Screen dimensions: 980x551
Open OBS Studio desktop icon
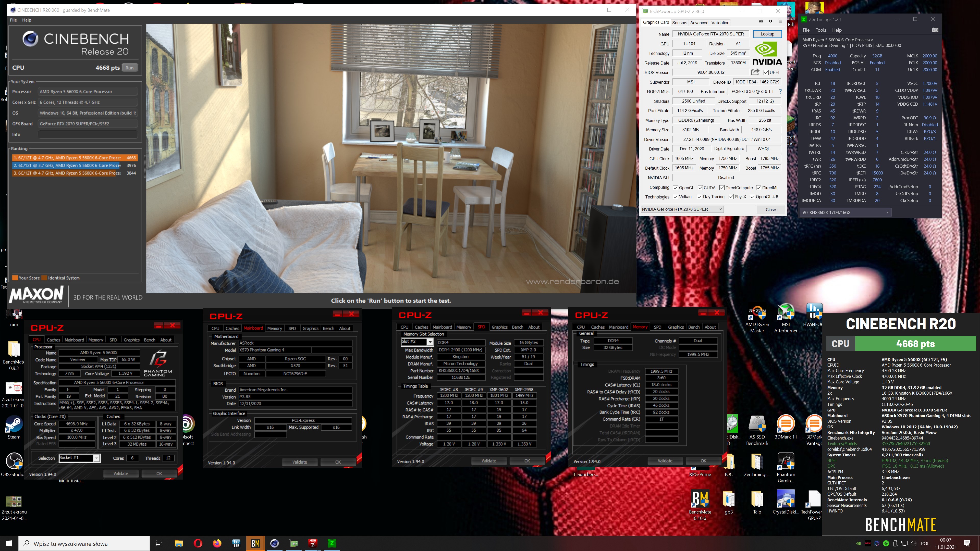(x=14, y=465)
